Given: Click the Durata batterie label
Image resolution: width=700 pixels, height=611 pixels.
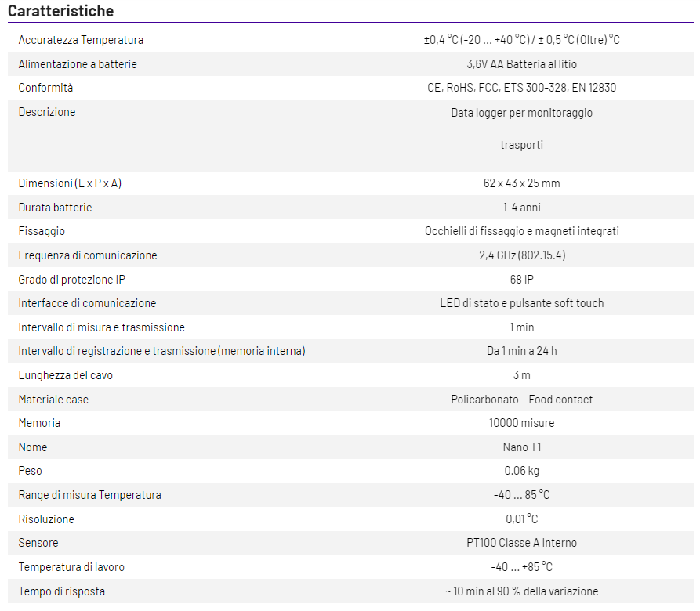Looking at the screenshot, I should [55, 208].
